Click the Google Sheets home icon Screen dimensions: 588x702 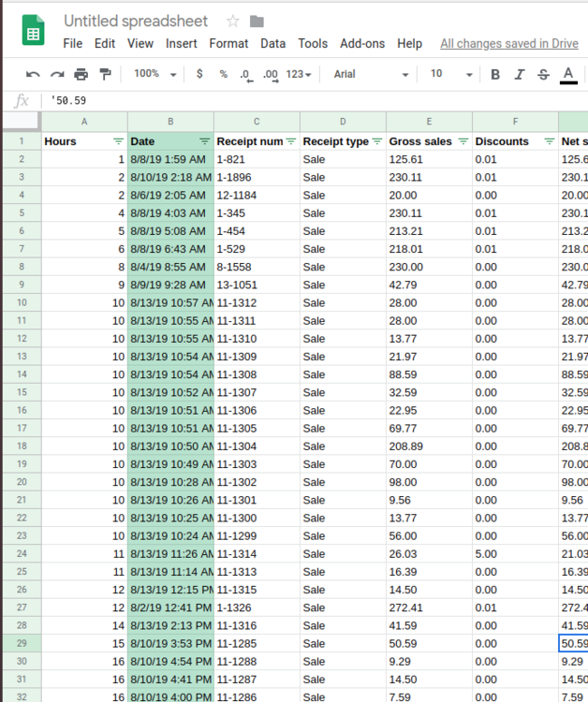(33, 31)
